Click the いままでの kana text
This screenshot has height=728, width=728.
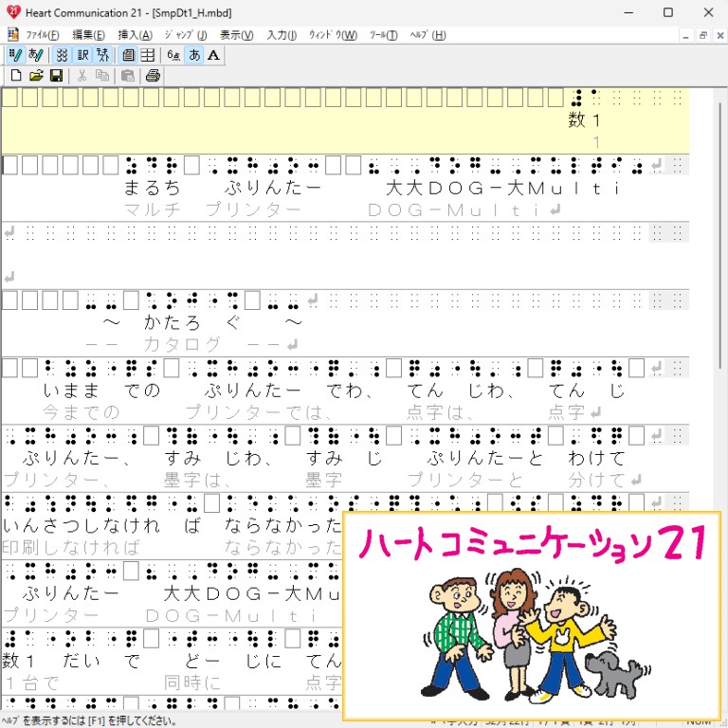(x=101, y=390)
